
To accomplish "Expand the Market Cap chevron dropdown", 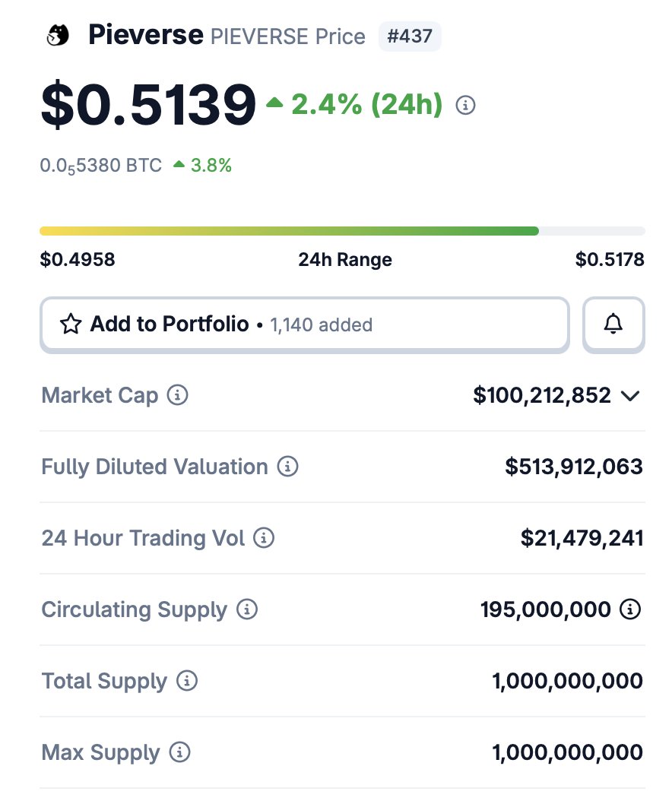I will coord(630,396).
